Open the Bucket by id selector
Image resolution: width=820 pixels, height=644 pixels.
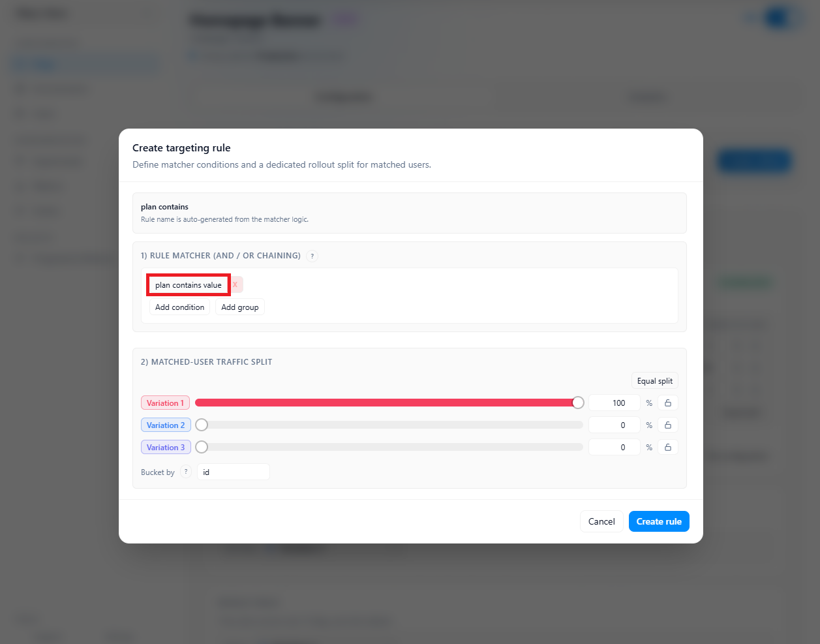[233, 471]
